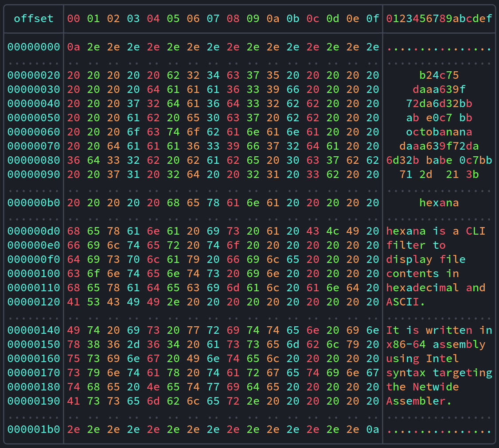Click ASCII text "b24c75"
The image size is (499, 448).
pyautogui.click(x=439, y=75)
